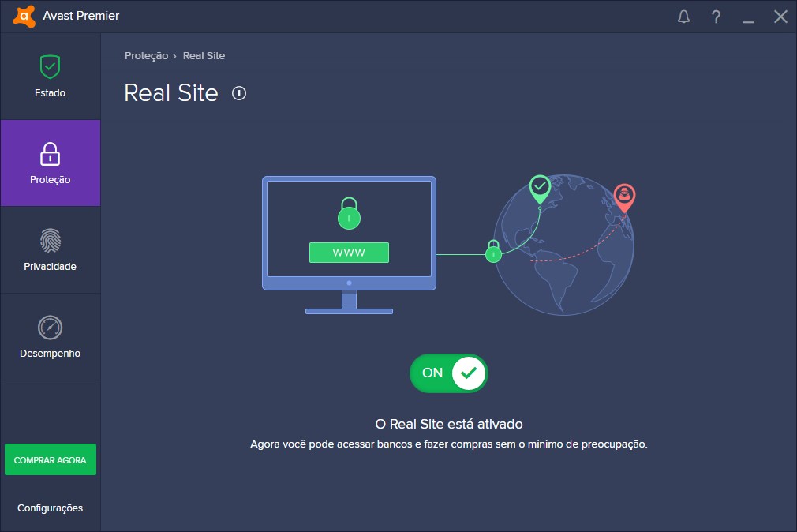The width and height of the screenshot is (797, 532).
Task: Minimize the Avast Premier window
Action: (x=748, y=17)
